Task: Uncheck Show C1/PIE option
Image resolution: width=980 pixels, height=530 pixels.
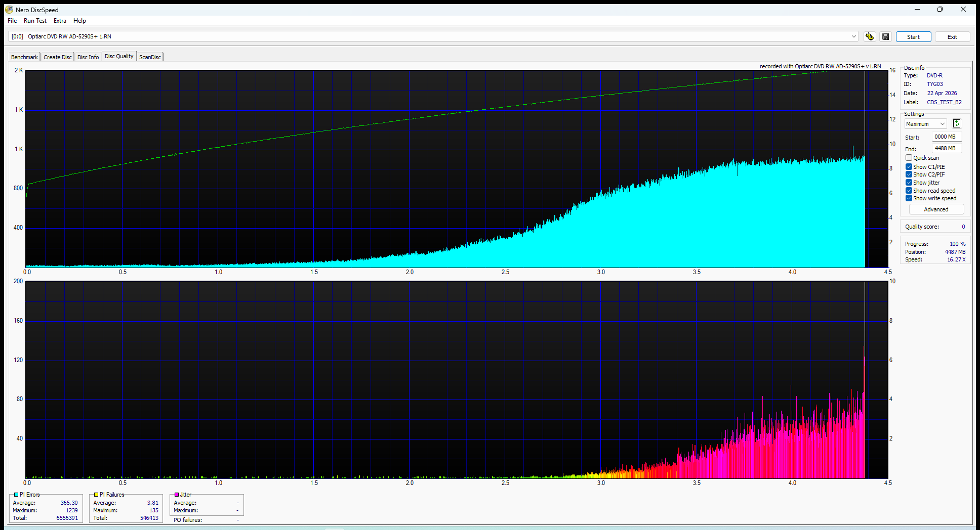Action: pyautogui.click(x=909, y=167)
